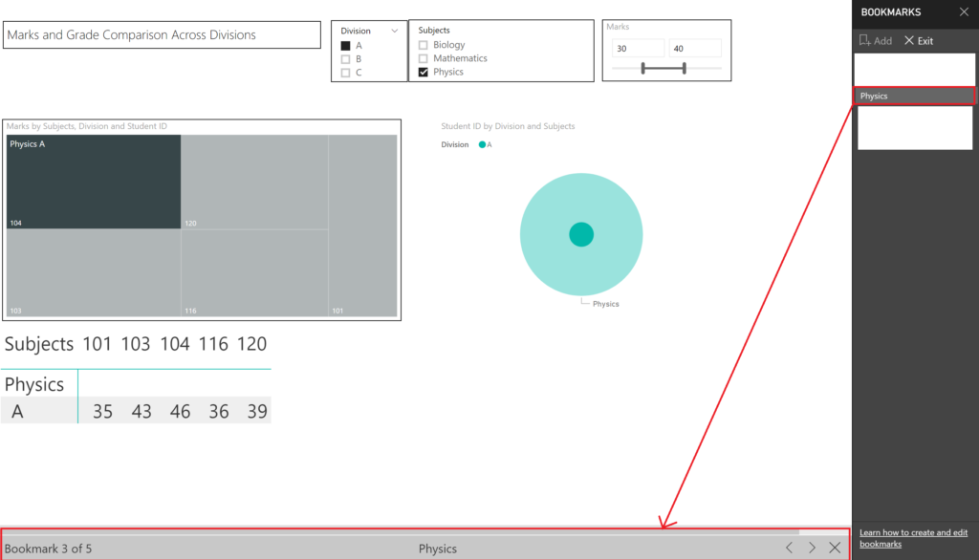Viewport: 979px width, 560px height.
Task: Click the Physics A treemap segment
Action: [93, 182]
